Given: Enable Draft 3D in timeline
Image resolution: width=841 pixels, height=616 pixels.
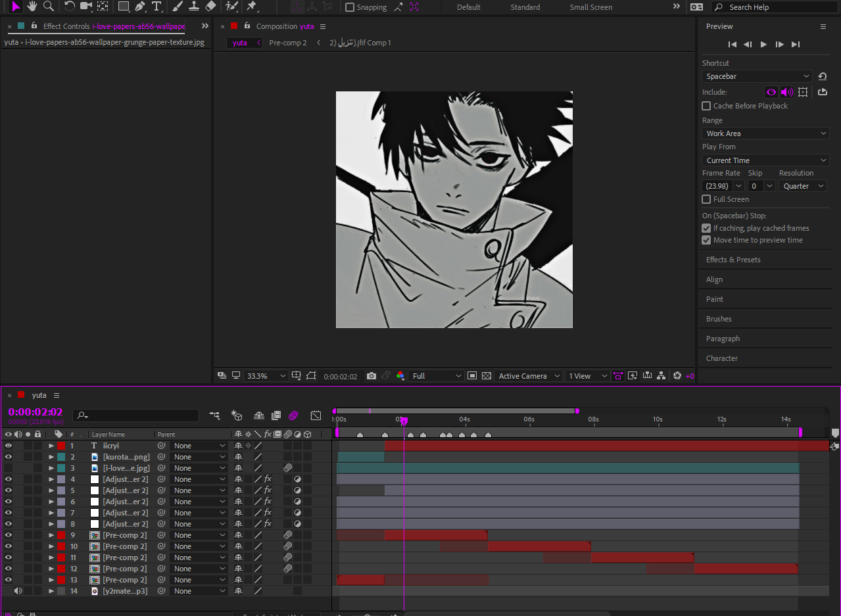Looking at the screenshot, I should [x=237, y=415].
